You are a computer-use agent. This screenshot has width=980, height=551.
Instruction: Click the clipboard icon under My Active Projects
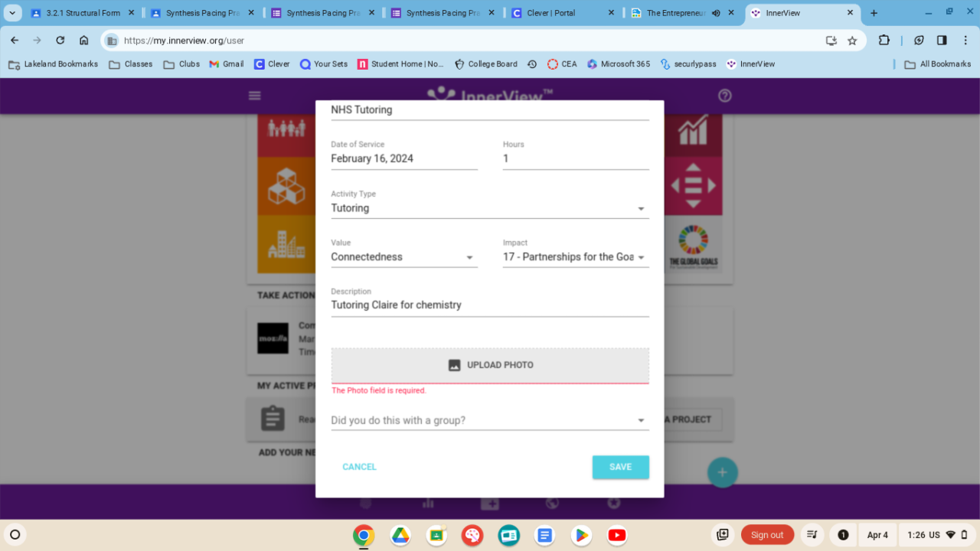[273, 419]
